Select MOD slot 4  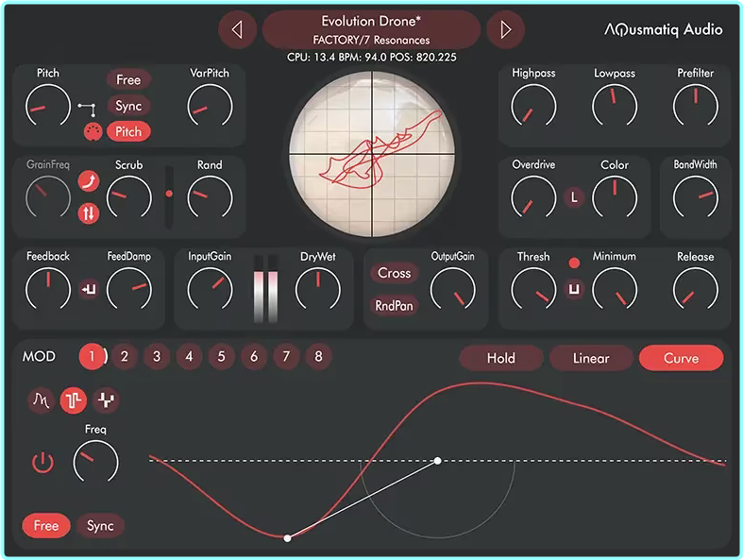coord(189,356)
